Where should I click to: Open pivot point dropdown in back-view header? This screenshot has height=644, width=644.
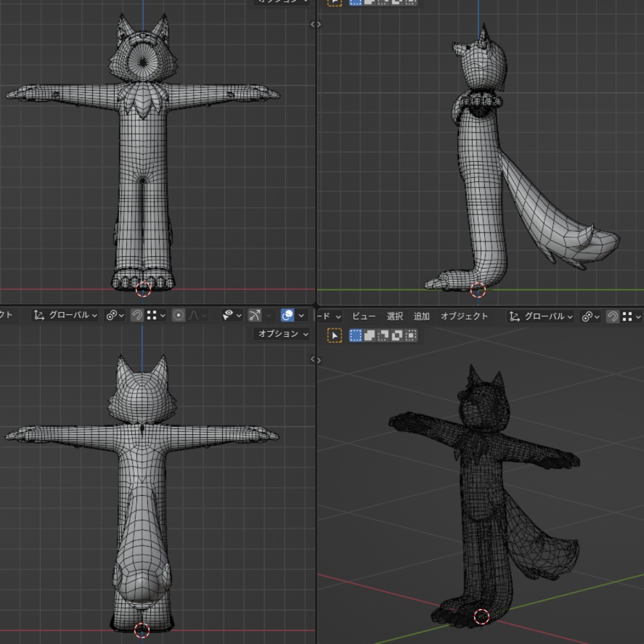(115, 316)
